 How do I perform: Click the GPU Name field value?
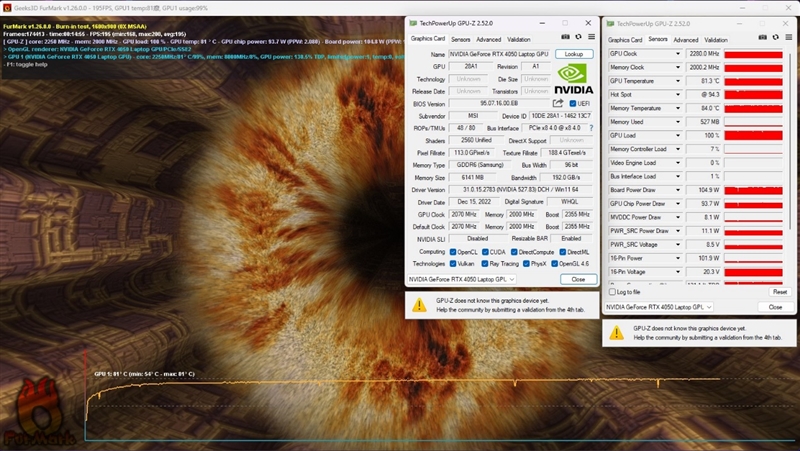click(x=499, y=54)
